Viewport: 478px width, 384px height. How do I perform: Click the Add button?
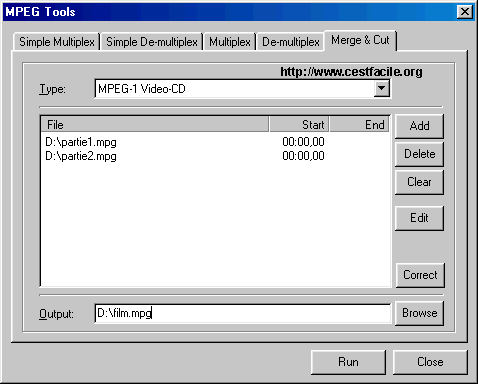click(x=419, y=126)
